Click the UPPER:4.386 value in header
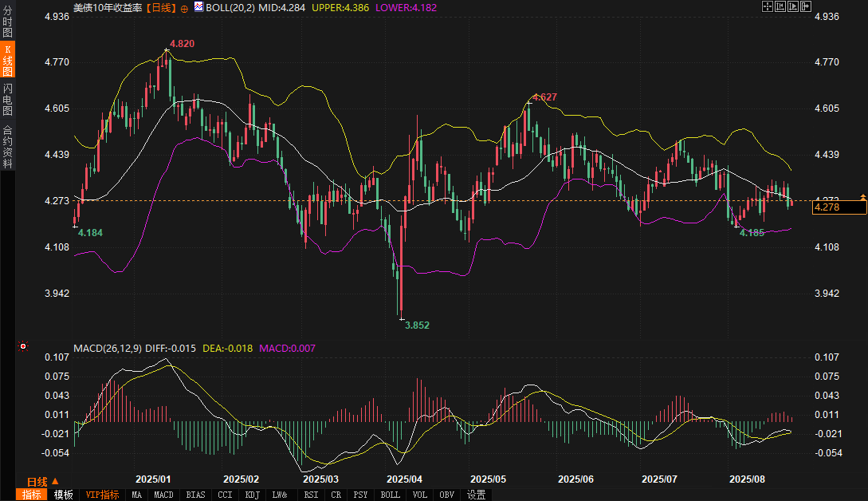Screen dimensions: 868x501 (340, 8)
